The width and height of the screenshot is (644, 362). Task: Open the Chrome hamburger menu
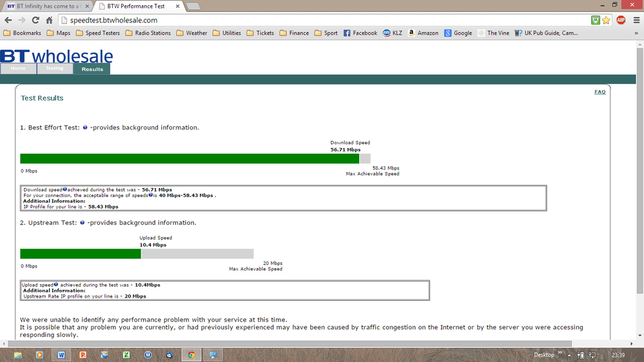pos(636,20)
